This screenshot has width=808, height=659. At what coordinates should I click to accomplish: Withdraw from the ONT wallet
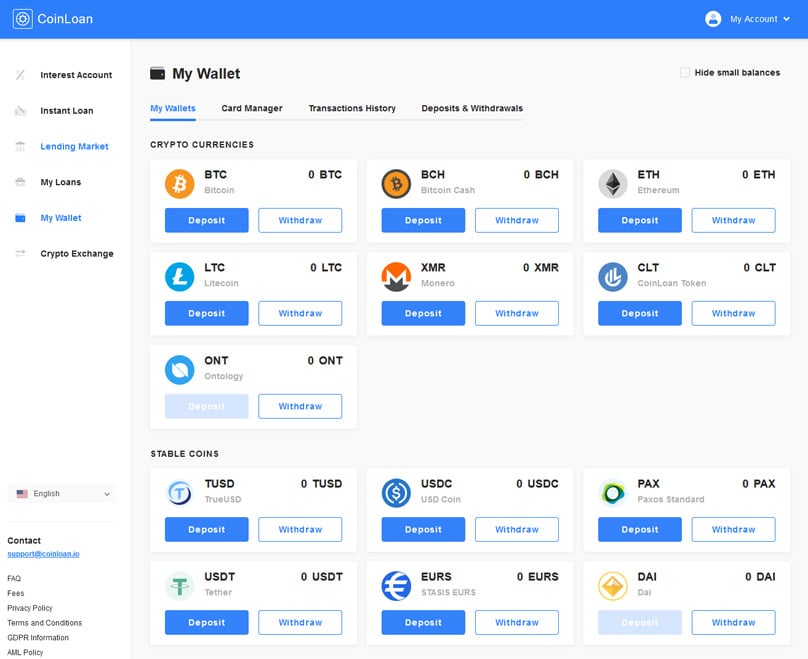click(x=300, y=407)
